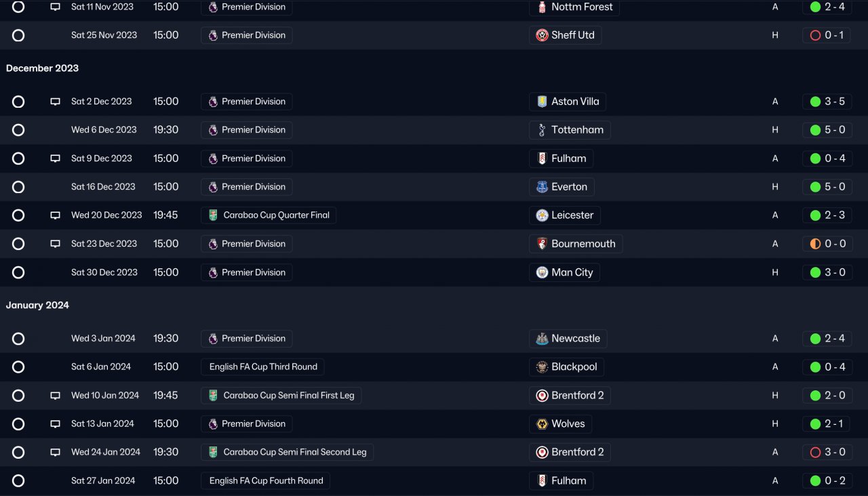The image size is (868, 496).
Task: Open Leicester team link
Action: (572, 215)
